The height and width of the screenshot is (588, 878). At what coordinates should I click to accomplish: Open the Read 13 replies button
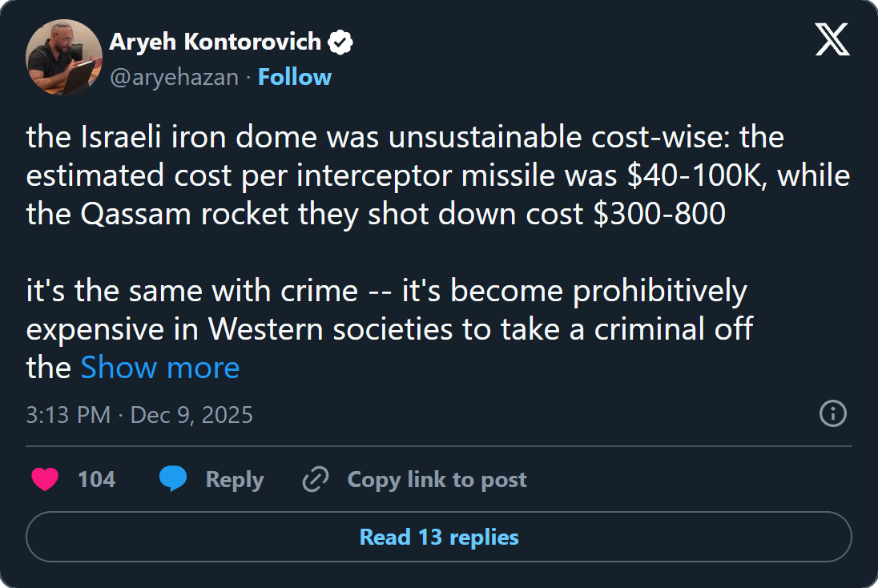click(439, 537)
